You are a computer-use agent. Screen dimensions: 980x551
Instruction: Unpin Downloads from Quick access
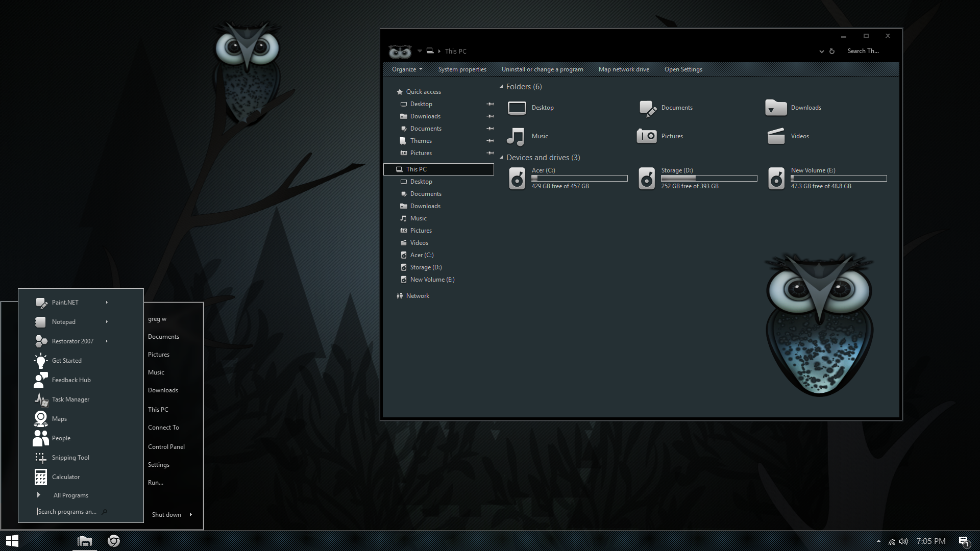click(489, 116)
